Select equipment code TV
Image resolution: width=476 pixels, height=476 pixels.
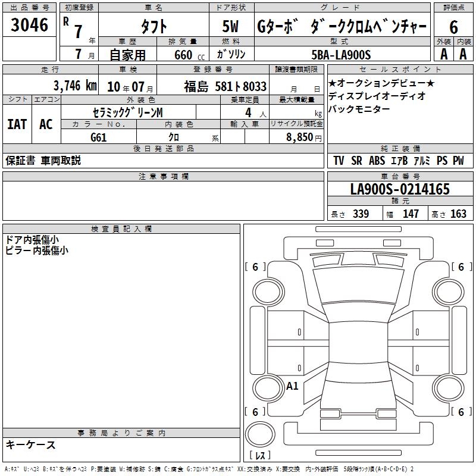339,161
